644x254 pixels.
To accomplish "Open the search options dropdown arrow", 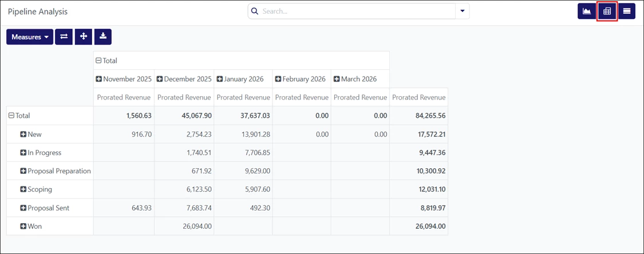I will pyautogui.click(x=463, y=11).
